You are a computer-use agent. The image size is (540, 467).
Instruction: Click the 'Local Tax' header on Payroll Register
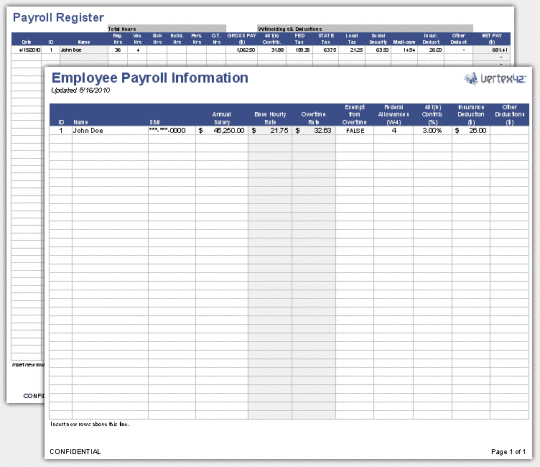(x=352, y=39)
